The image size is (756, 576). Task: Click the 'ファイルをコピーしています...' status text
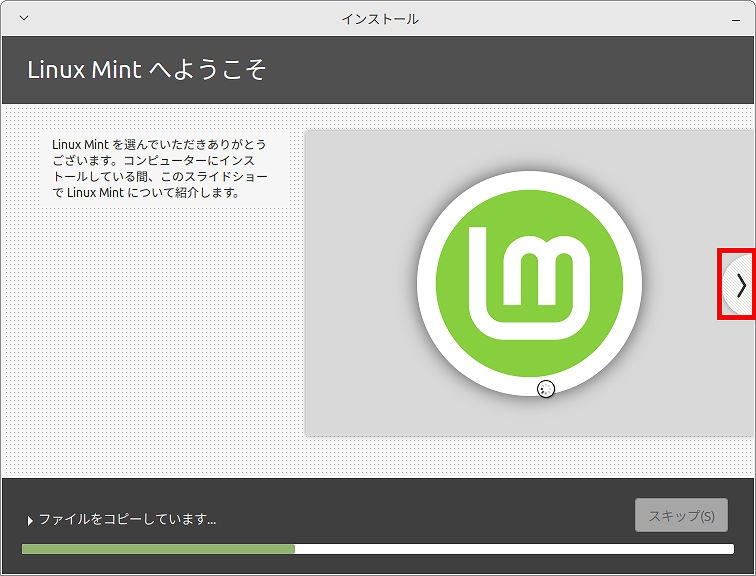pyautogui.click(x=127, y=519)
